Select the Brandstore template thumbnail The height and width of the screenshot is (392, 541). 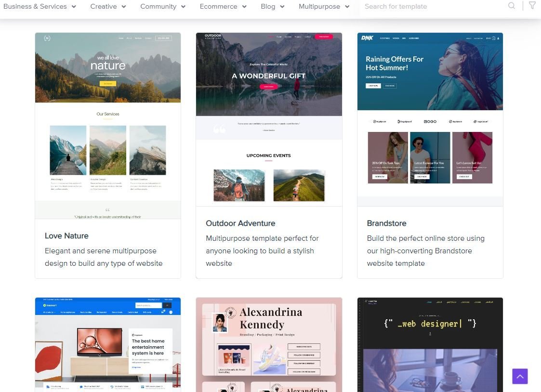pos(430,119)
